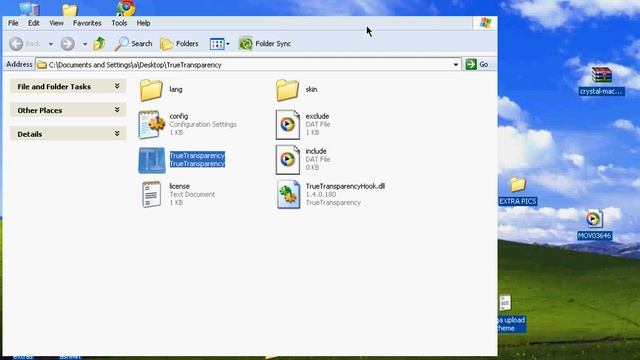
Task: Click the 'license' file name
Action: click(x=180, y=186)
